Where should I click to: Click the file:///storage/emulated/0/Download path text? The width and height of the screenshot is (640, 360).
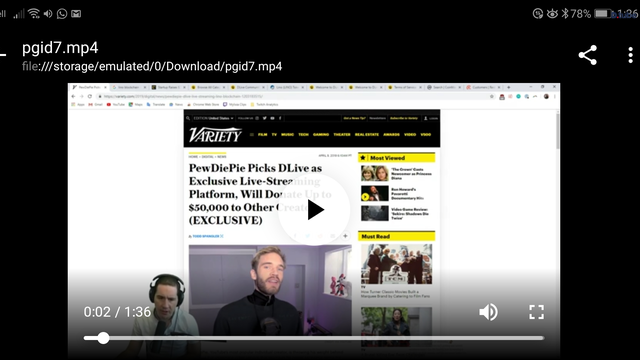click(152, 67)
